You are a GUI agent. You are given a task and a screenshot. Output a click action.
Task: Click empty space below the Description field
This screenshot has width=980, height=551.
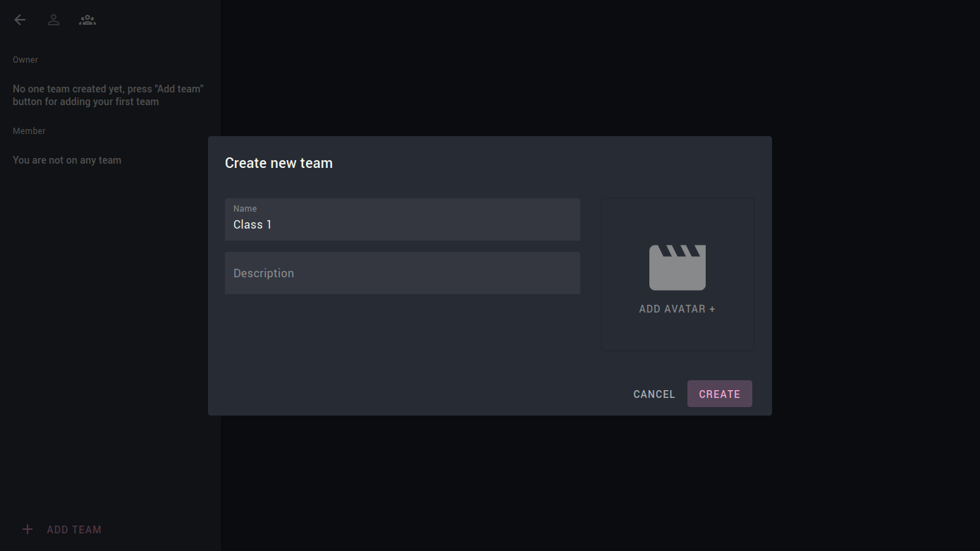coord(402,332)
